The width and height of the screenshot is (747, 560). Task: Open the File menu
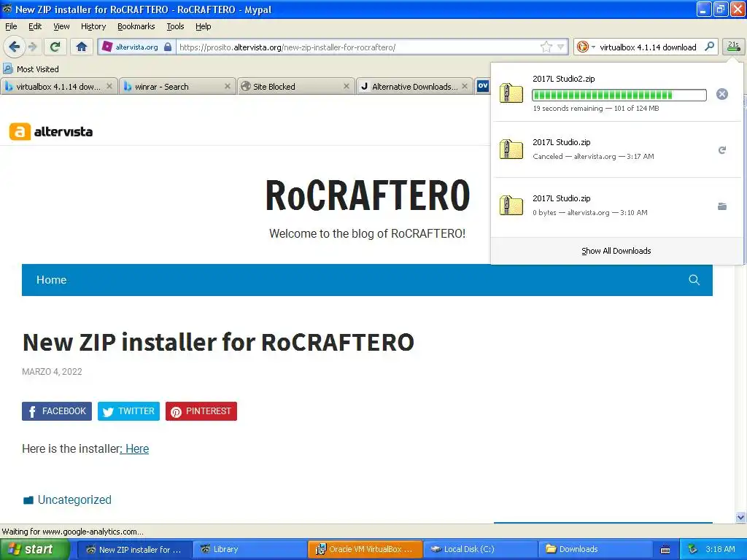[x=11, y=26]
